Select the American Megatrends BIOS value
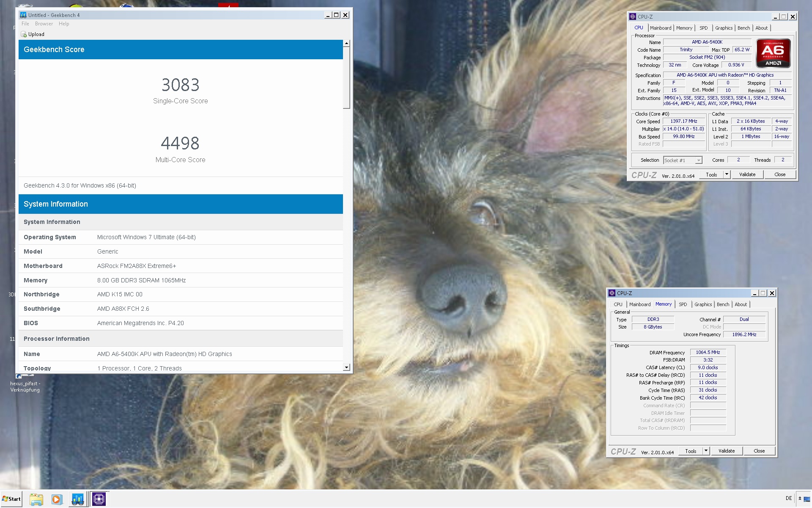The width and height of the screenshot is (812, 508). pos(140,323)
